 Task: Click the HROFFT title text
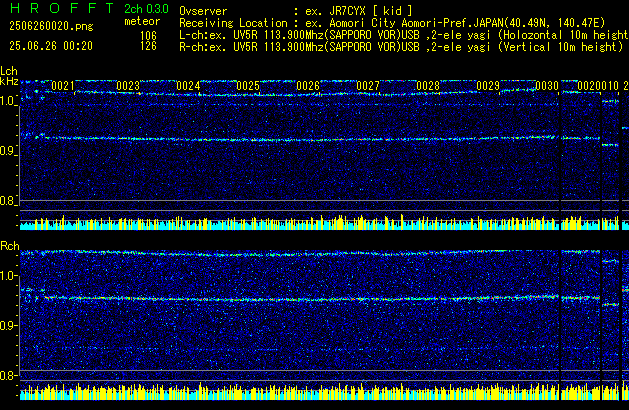point(62,8)
